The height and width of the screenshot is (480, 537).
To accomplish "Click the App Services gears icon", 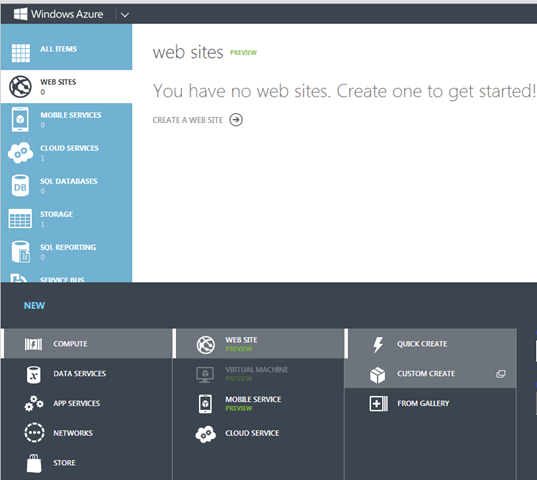I will point(34,403).
